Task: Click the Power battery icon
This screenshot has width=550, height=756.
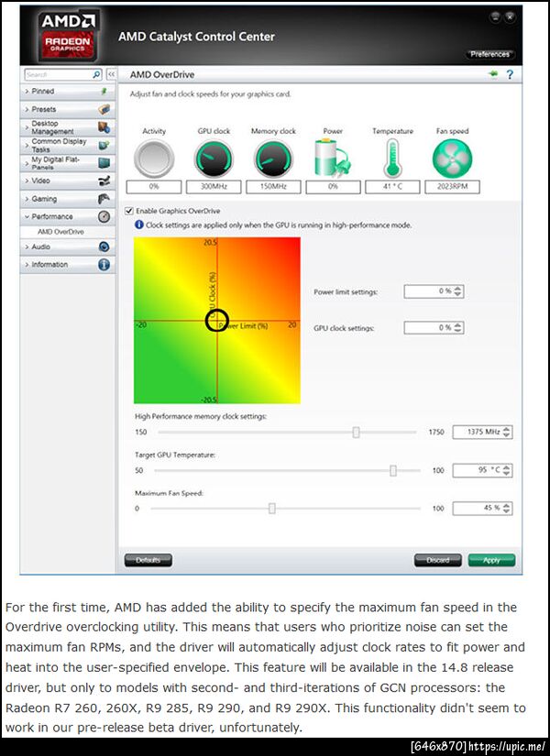Action: (333, 158)
